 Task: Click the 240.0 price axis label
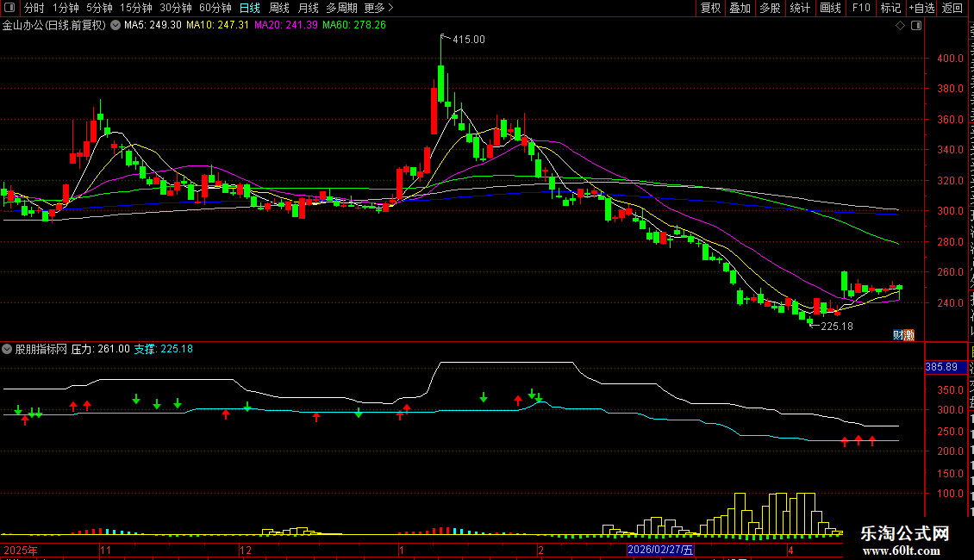950,303
